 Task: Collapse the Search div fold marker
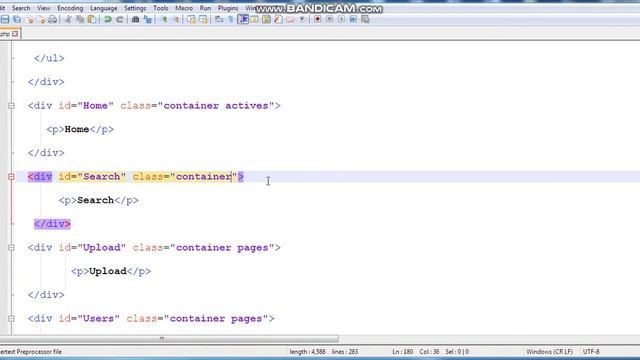(x=11, y=177)
